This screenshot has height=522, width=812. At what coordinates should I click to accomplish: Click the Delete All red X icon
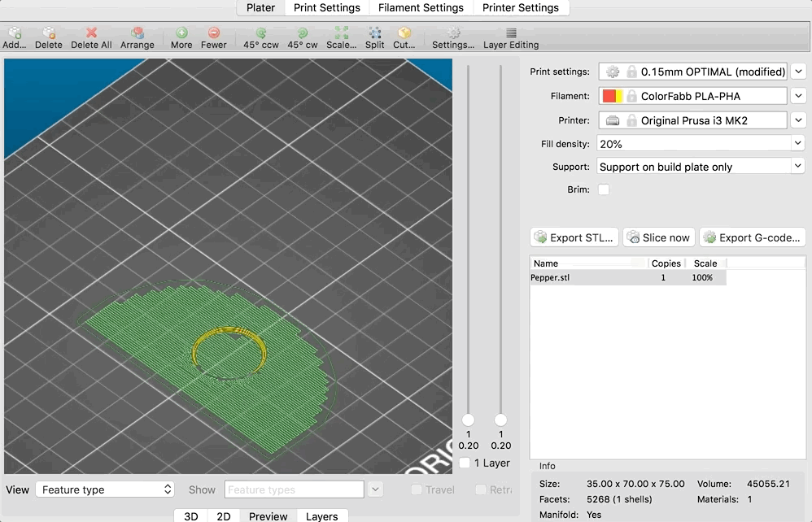[91, 33]
